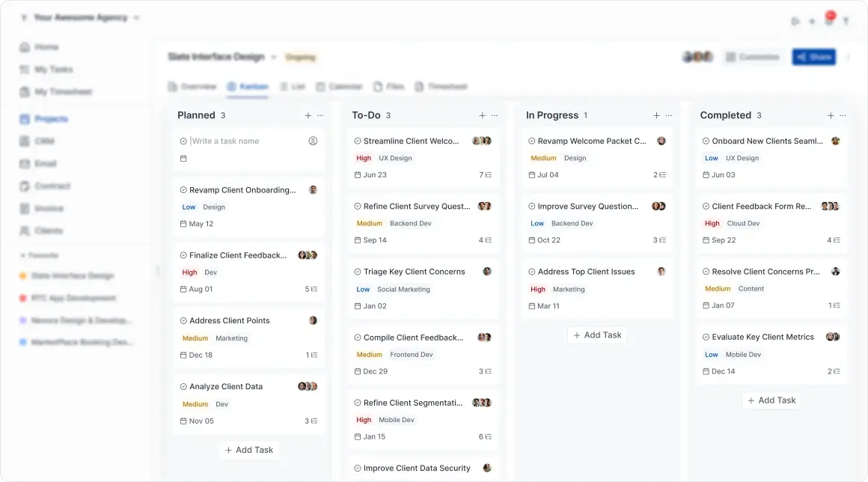Open the Improve Client Data Security card

(x=424, y=469)
